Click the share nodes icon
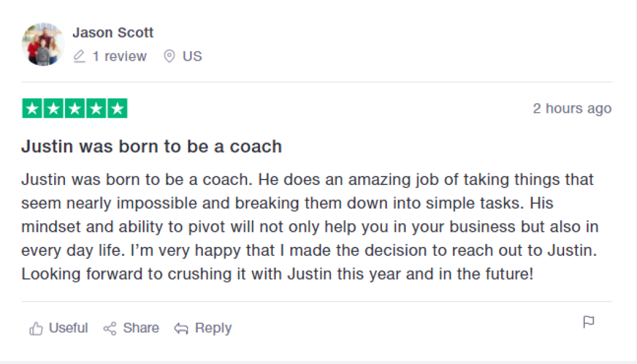The image size is (637, 364). click(110, 329)
